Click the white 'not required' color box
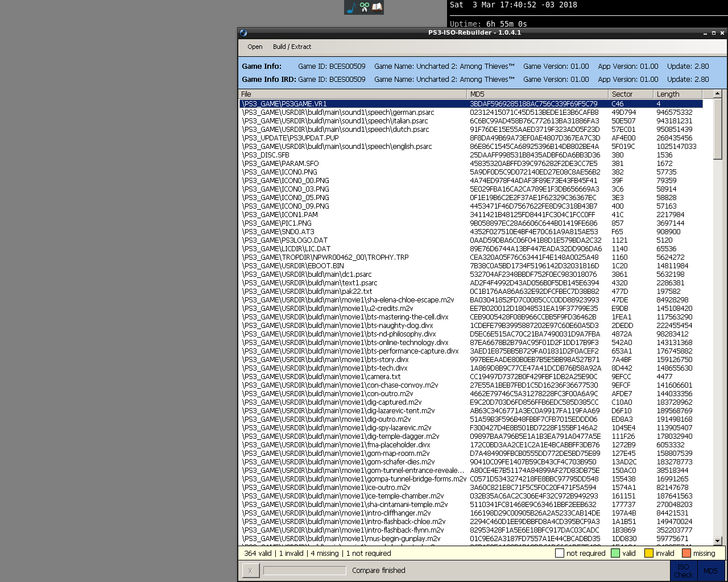The height and width of the screenshot is (582, 728). point(559,553)
